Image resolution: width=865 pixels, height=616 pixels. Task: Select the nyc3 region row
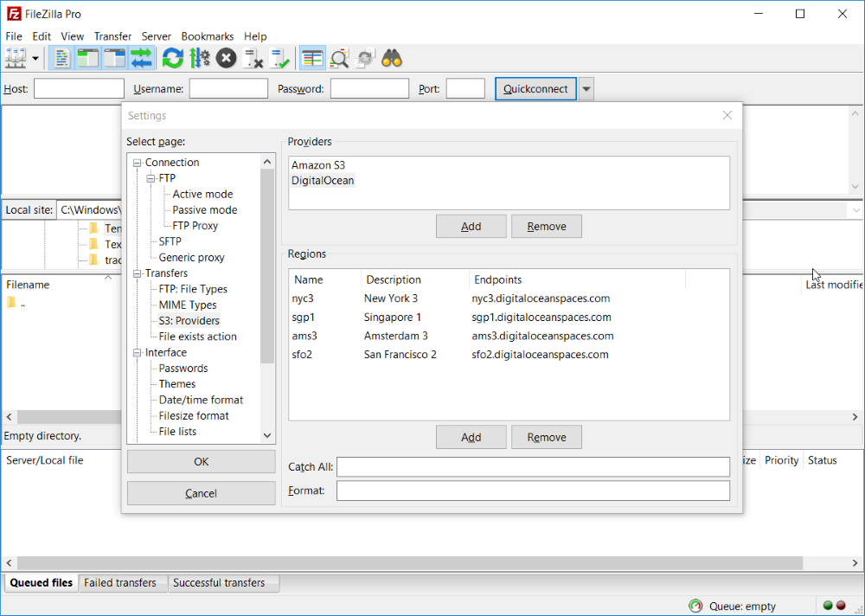(509, 298)
